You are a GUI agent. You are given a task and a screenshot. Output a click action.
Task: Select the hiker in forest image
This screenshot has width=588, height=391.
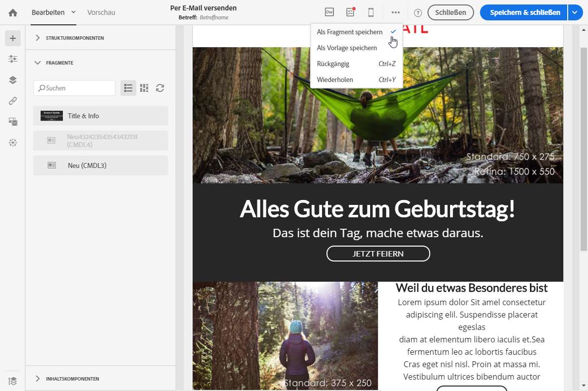(285, 336)
